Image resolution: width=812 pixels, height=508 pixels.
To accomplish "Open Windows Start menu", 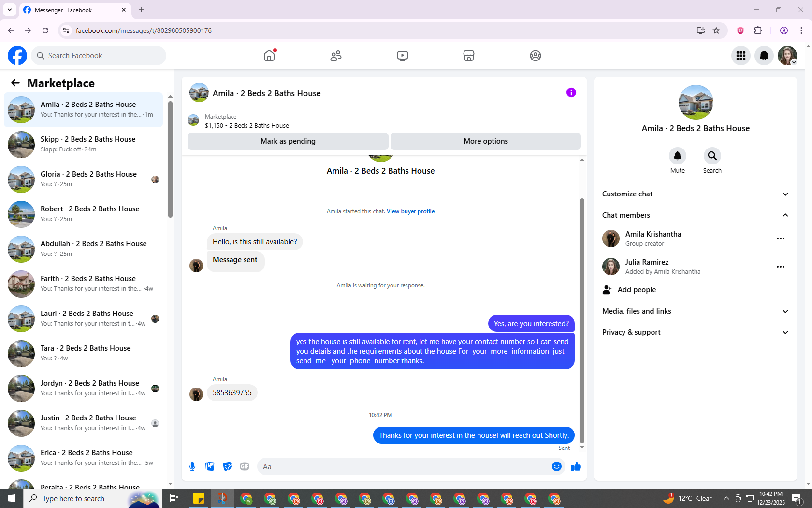I will click(x=12, y=498).
